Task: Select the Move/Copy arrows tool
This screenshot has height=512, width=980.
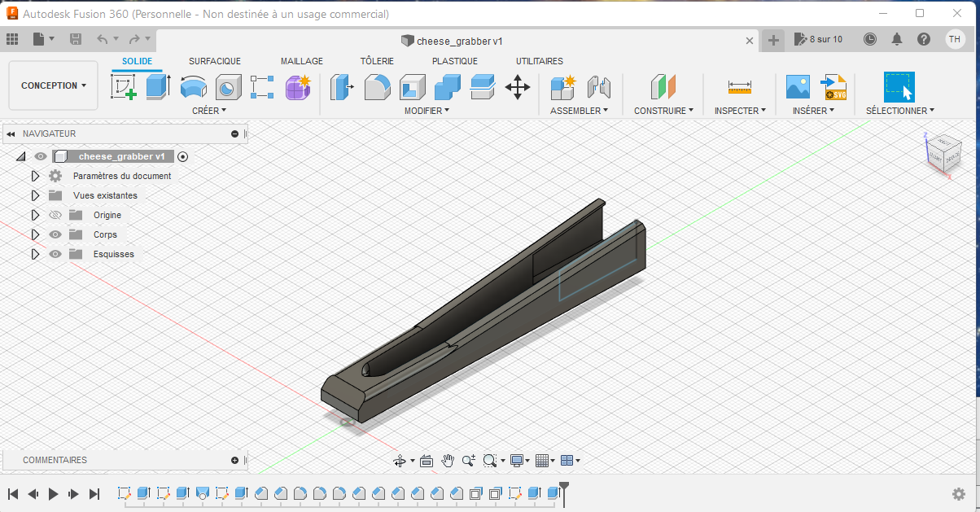Action: tap(518, 86)
